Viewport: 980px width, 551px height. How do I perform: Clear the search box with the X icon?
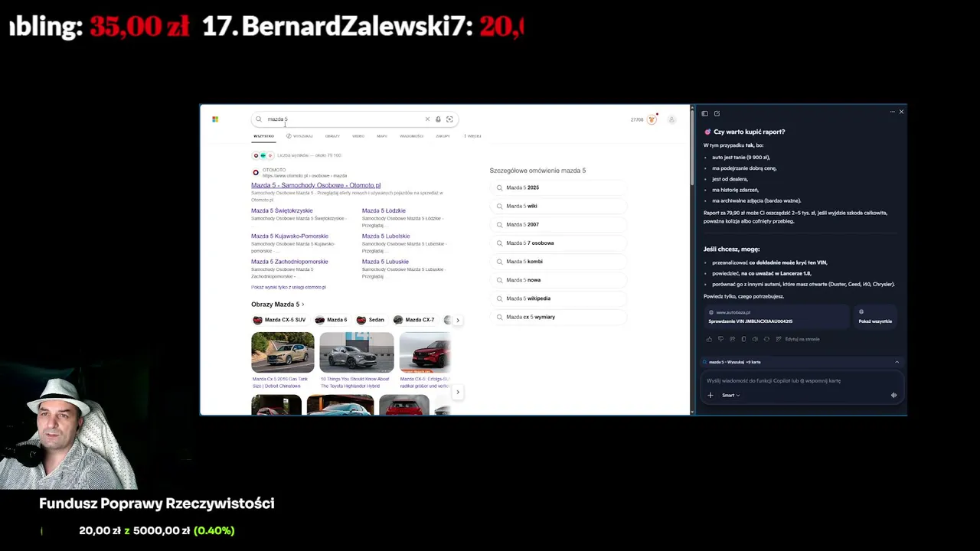(427, 119)
